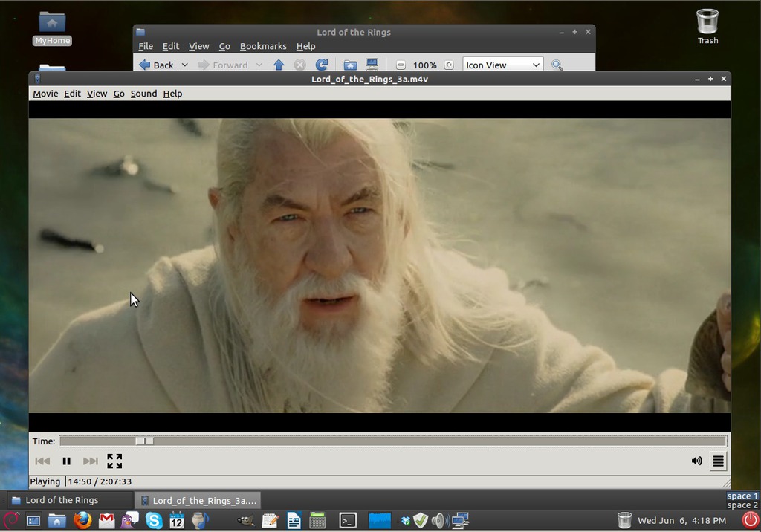
Task: Click the Playing status text
Action: [x=45, y=481]
